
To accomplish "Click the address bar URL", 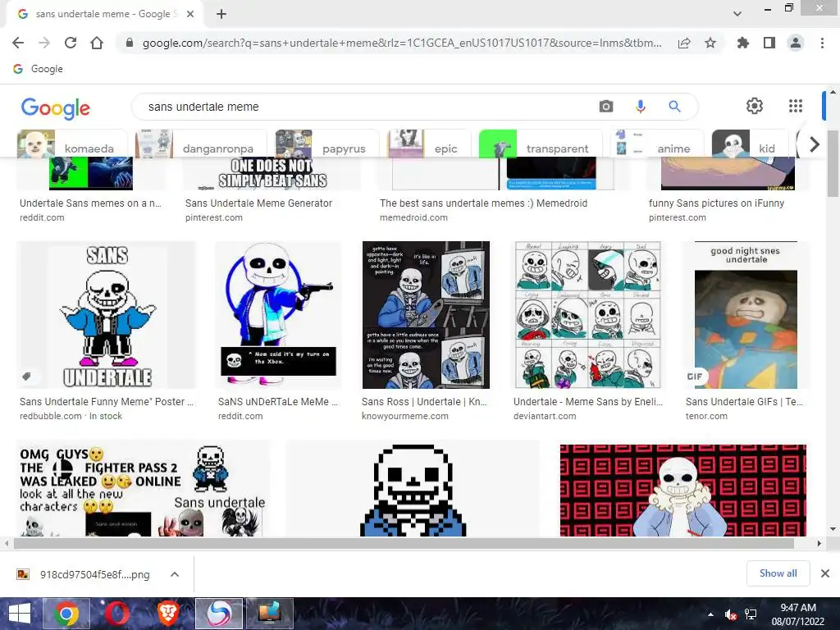I will point(402,43).
